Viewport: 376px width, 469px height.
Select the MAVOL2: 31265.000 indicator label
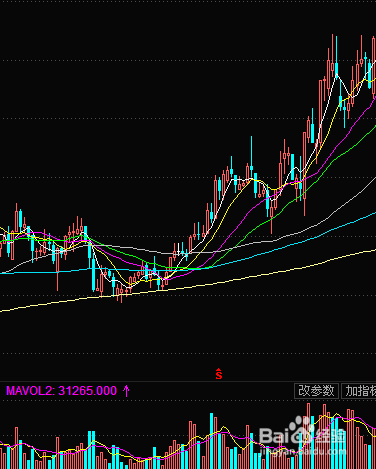[62, 391]
